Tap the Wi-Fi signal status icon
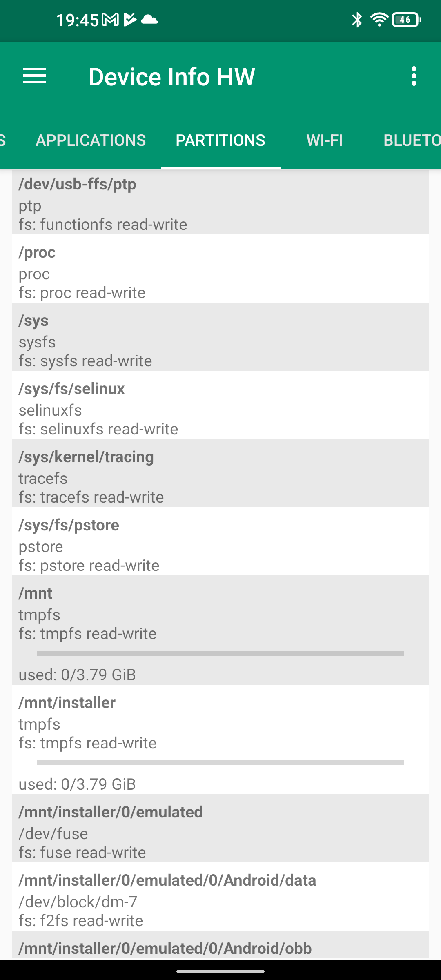This screenshot has height=980, width=441. pos(379,20)
